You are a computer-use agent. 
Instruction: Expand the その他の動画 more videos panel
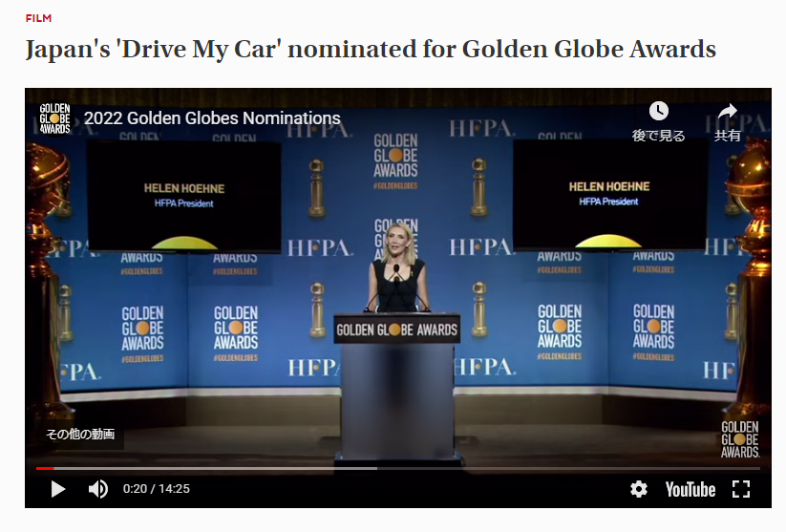[x=80, y=435]
